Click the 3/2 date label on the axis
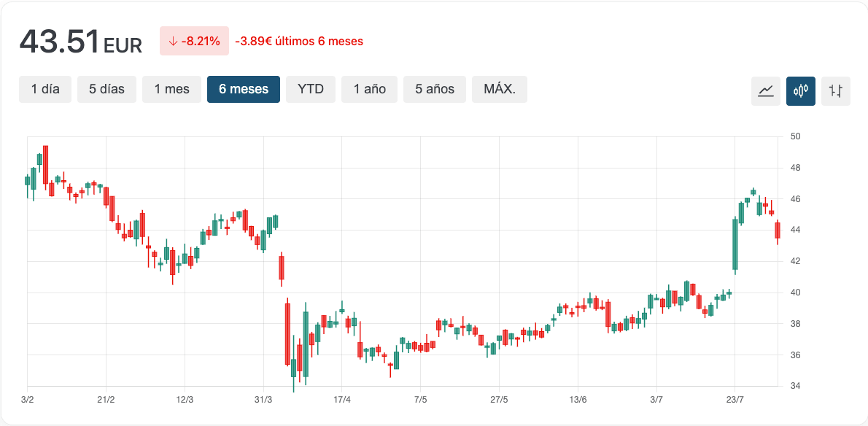 [28, 399]
